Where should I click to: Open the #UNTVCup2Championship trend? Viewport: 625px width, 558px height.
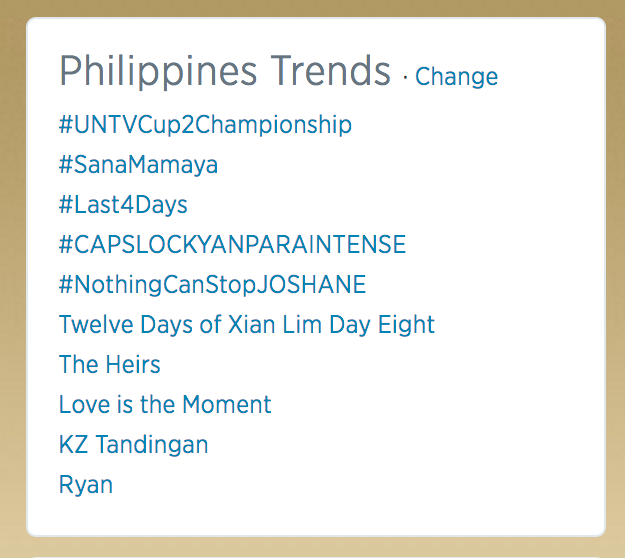point(205,125)
